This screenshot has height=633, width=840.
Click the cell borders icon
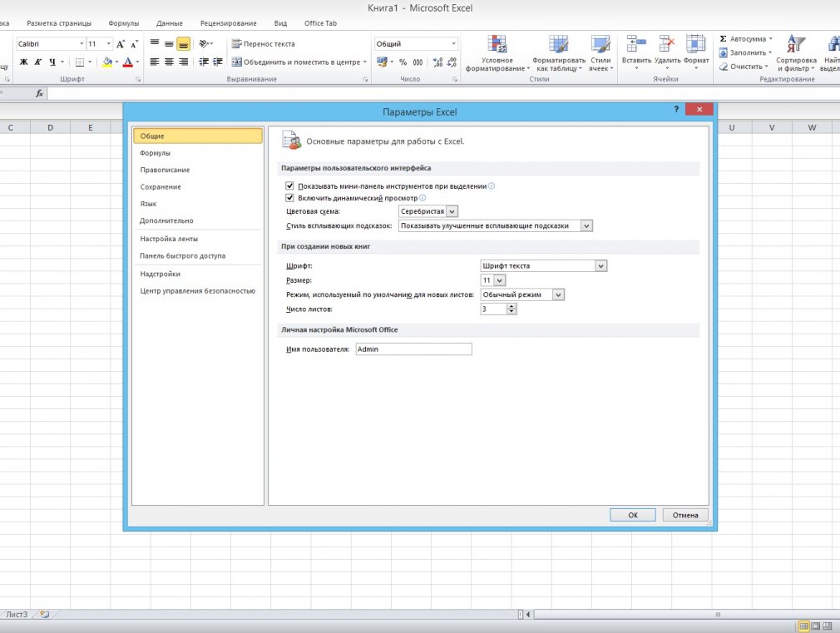[x=80, y=62]
